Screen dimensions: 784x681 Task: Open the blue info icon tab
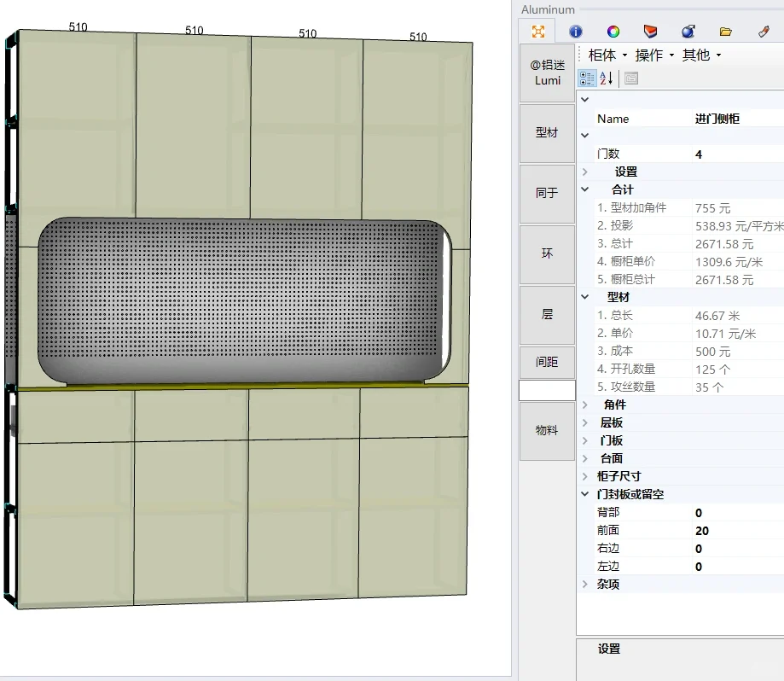575,32
